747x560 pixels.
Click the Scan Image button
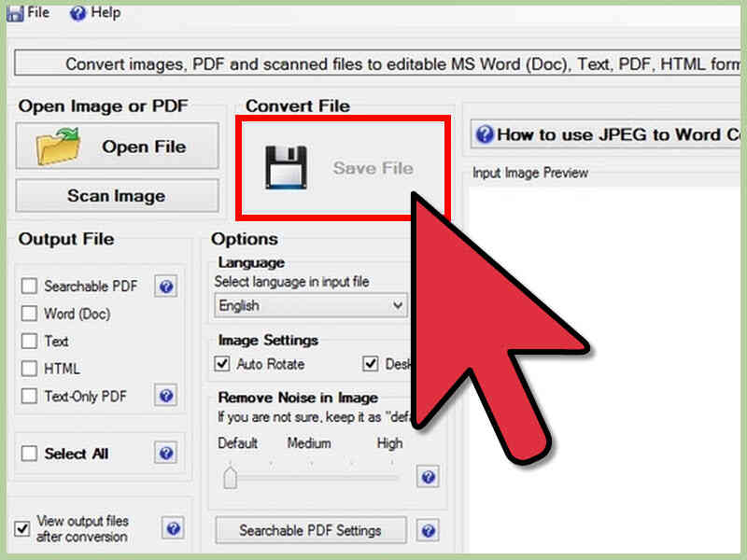117,196
